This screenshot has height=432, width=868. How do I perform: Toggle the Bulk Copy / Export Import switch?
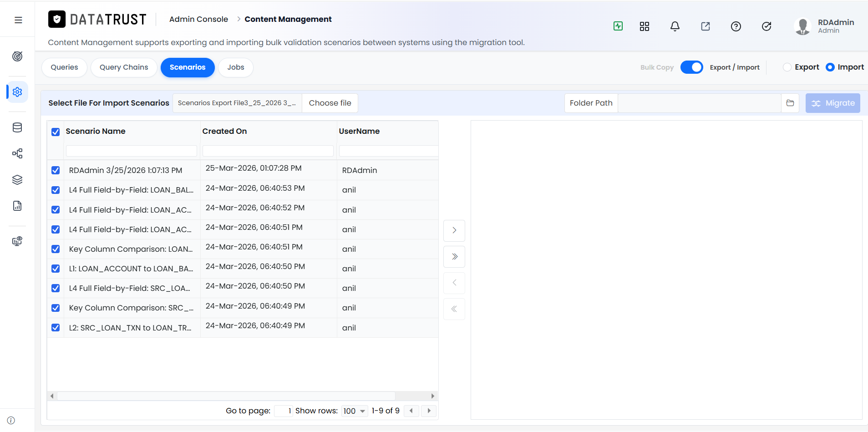pos(692,67)
